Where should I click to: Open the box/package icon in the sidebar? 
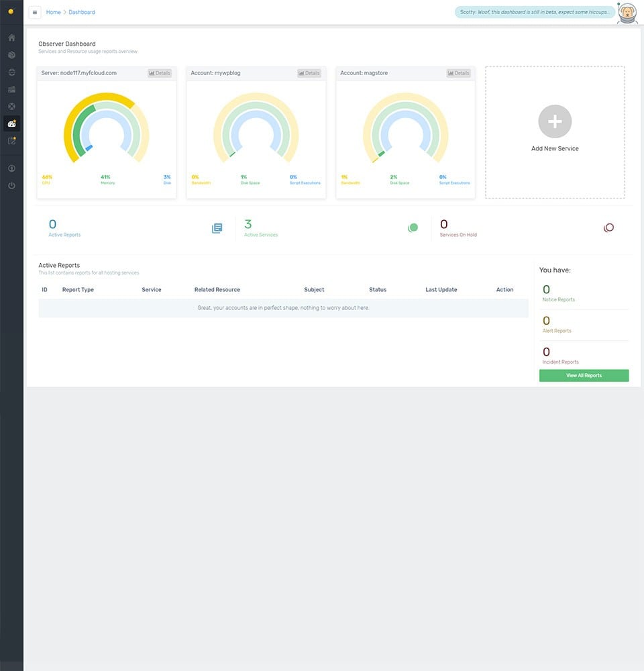11,55
